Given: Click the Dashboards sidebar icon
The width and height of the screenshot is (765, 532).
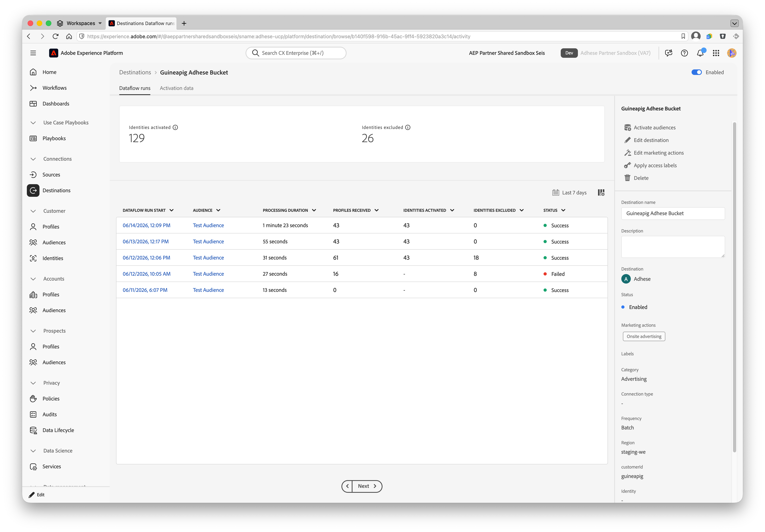Looking at the screenshot, I should (x=33, y=104).
